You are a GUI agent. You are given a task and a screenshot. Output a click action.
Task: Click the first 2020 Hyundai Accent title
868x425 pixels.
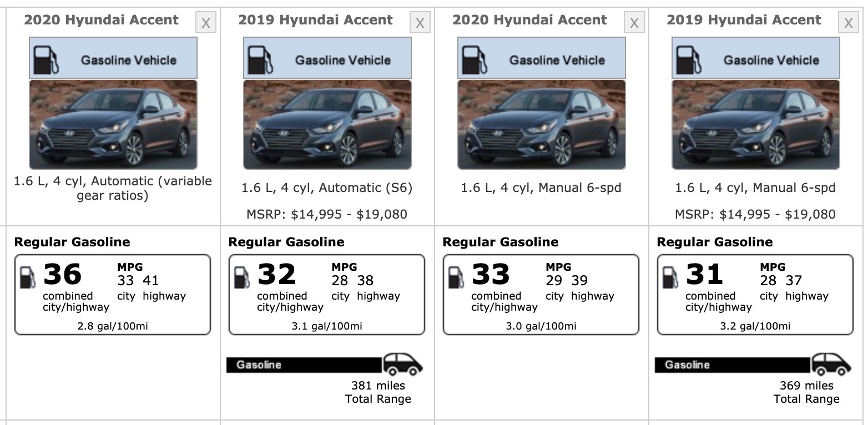[101, 20]
